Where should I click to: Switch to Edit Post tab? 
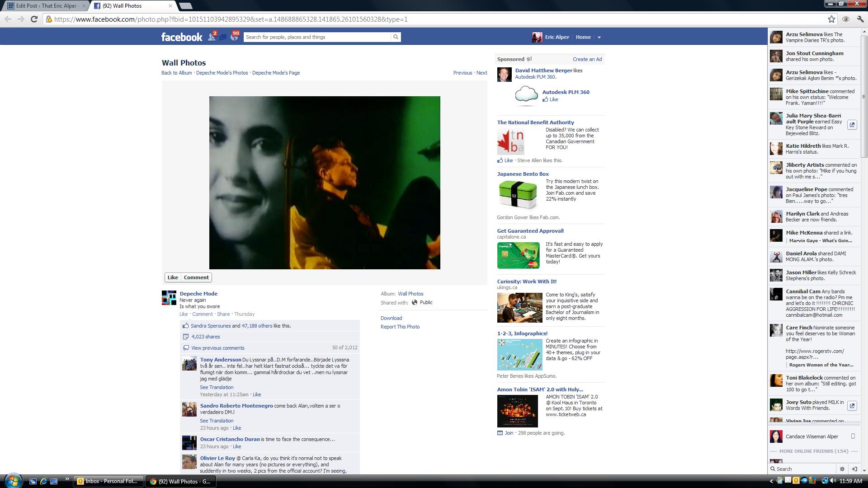(45, 6)
